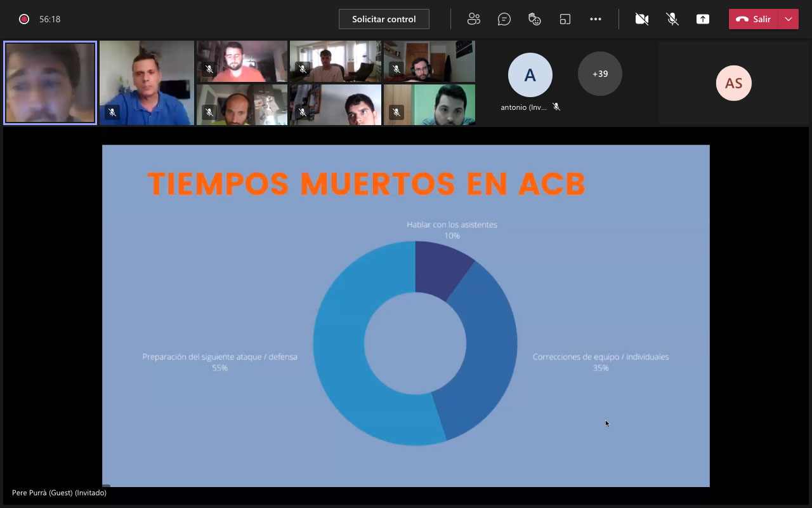Select the video of the participant in the orange shirt
812x508 pixels.
coord(242,62)
